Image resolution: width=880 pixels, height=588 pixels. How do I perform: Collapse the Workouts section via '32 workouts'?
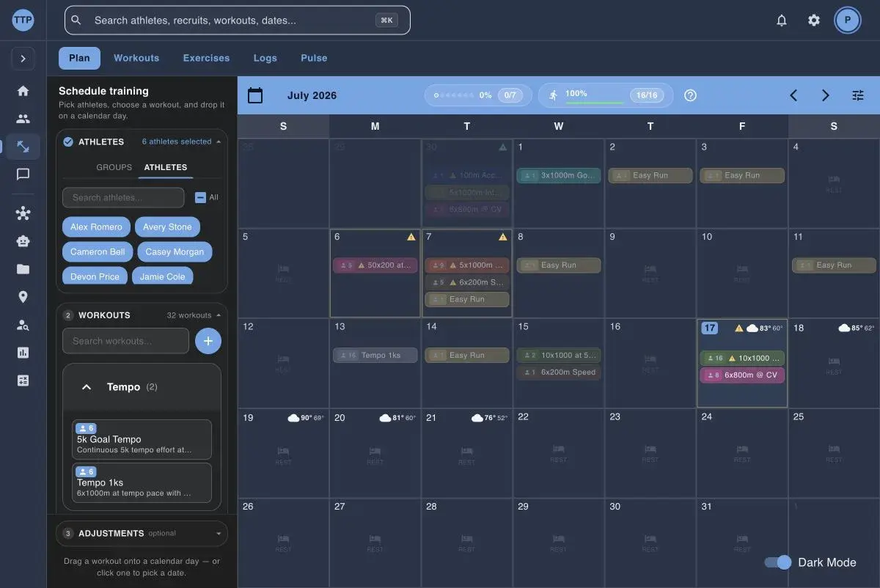click(x=194, y=315)
